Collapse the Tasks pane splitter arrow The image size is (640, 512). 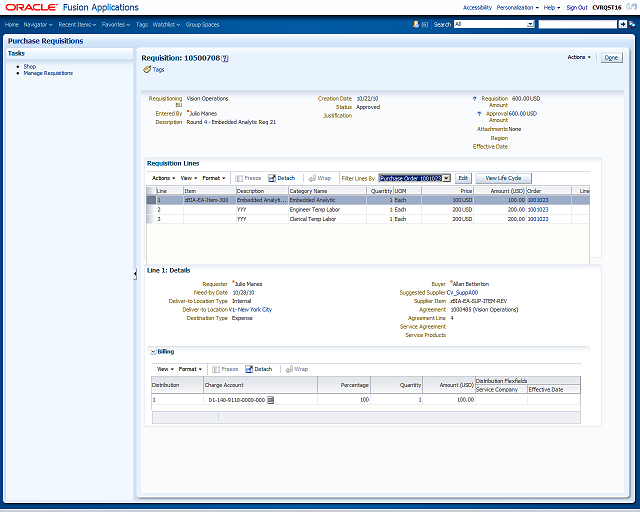click(135, 274)
